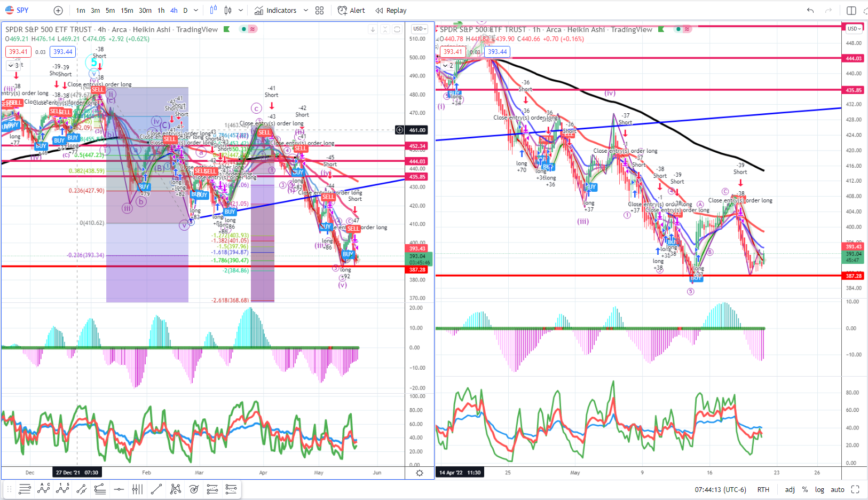Viewport: 868px width, 500px height.
Task: Switch to the 1h timeframe
Action: (x=161, y=11)
